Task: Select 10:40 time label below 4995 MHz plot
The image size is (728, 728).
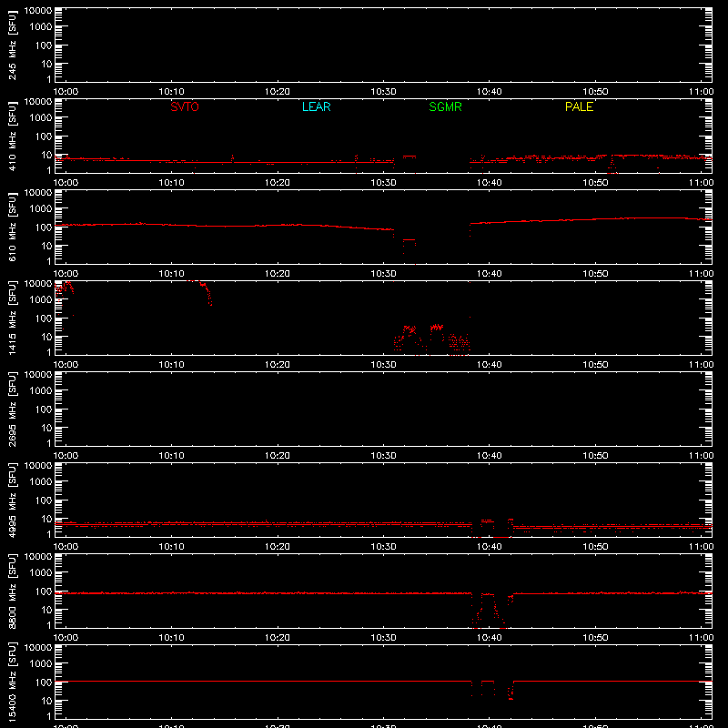Action: click(490, 547)
